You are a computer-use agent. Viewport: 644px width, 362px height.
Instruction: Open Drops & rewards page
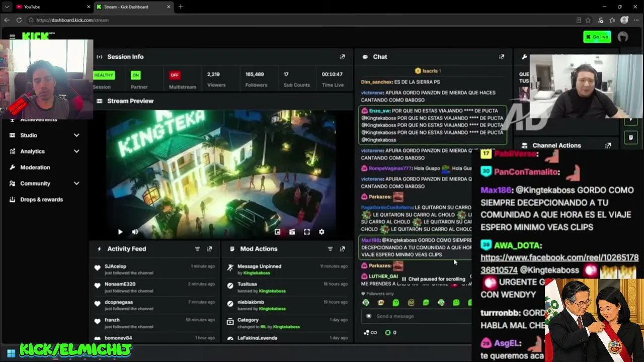point(41,200)
